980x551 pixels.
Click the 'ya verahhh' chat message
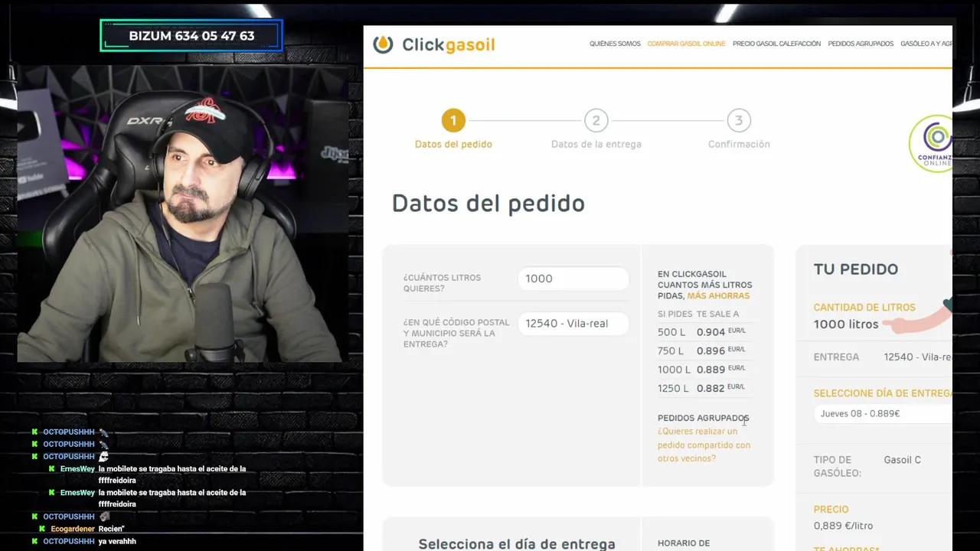coord(117,541)
